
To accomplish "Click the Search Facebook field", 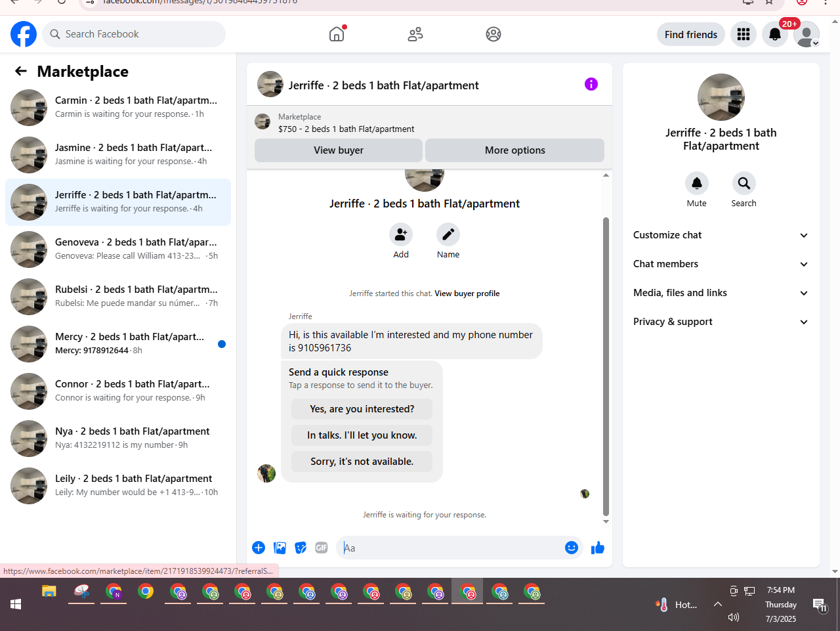I will coord(134,34).
